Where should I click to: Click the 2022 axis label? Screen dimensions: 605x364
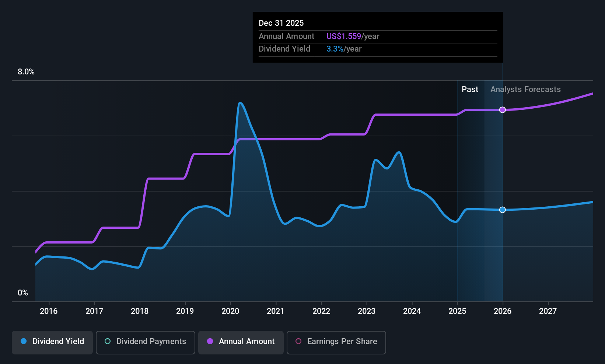click(x=321, y=311)
